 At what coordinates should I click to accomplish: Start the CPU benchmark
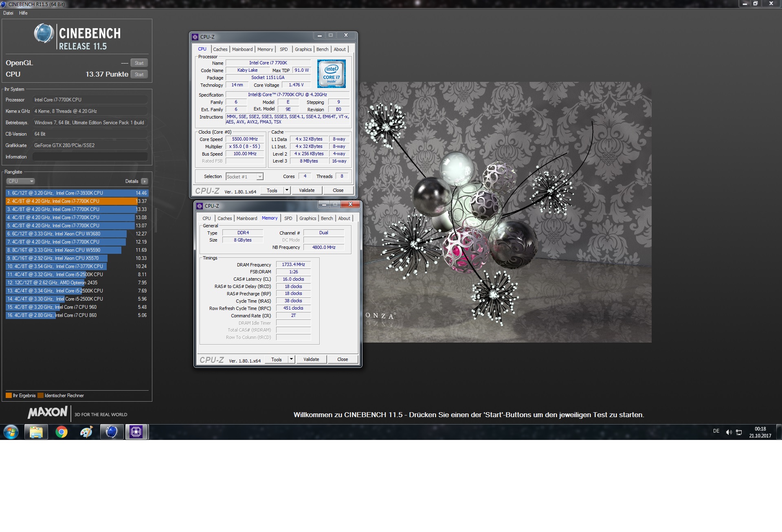pyautogui.click(x=139, y=74)
